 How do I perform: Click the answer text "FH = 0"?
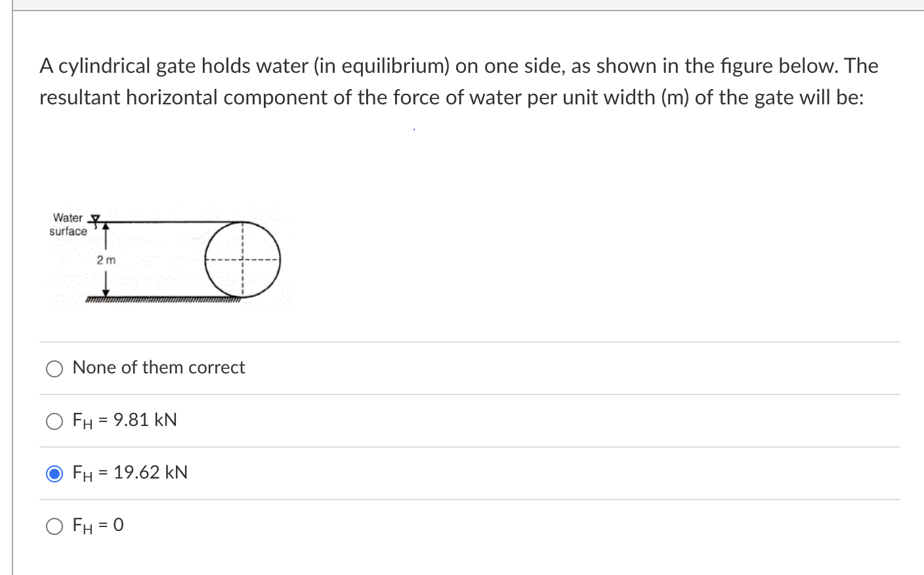pyautogui.click(x=97, y=525)
